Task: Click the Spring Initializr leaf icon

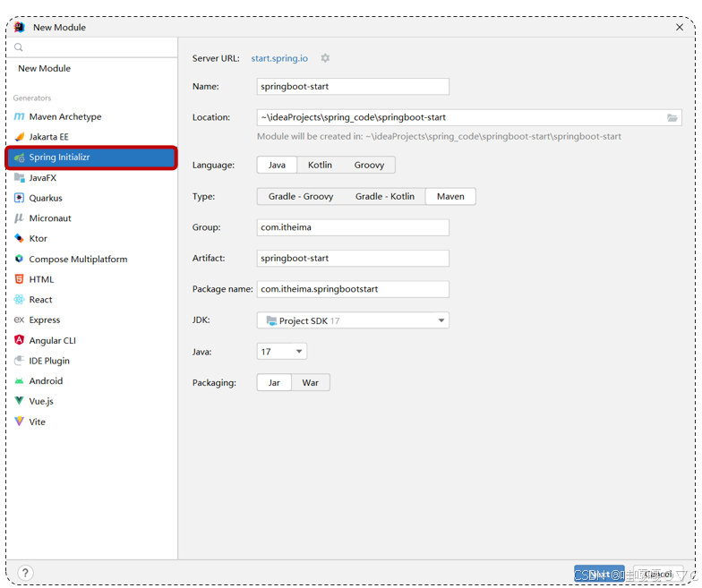Action: (x=19, y=158)
